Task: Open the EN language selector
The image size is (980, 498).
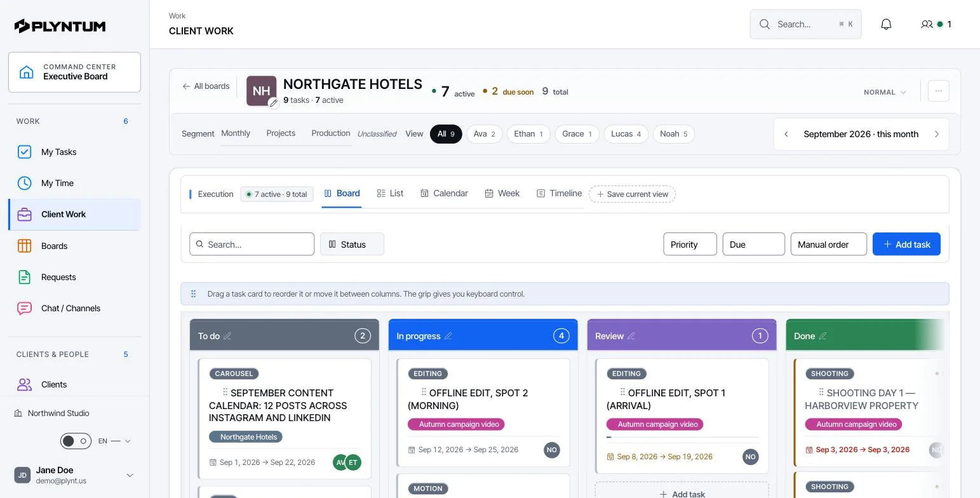Action: [114, 441]
